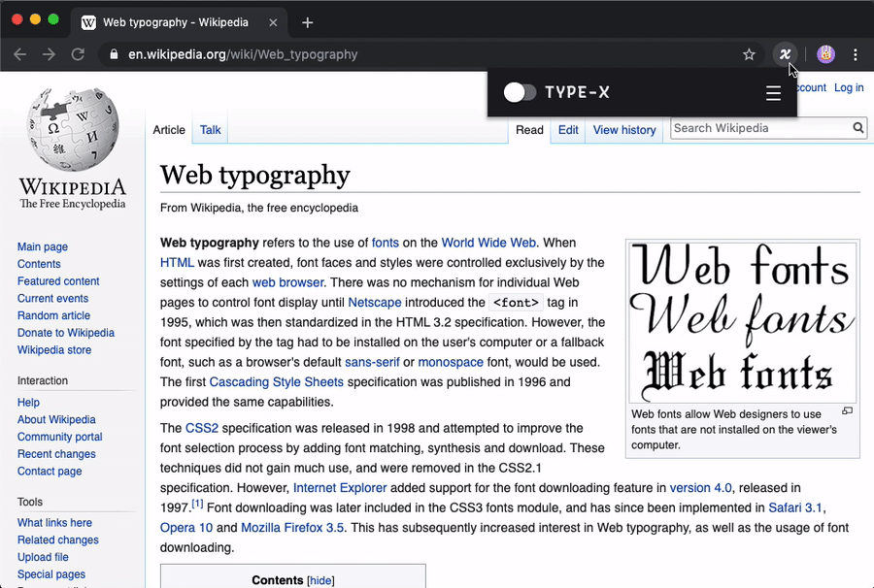
Task: Follow the monospace link
Action: pyautogui.click(x=451, y=363)
